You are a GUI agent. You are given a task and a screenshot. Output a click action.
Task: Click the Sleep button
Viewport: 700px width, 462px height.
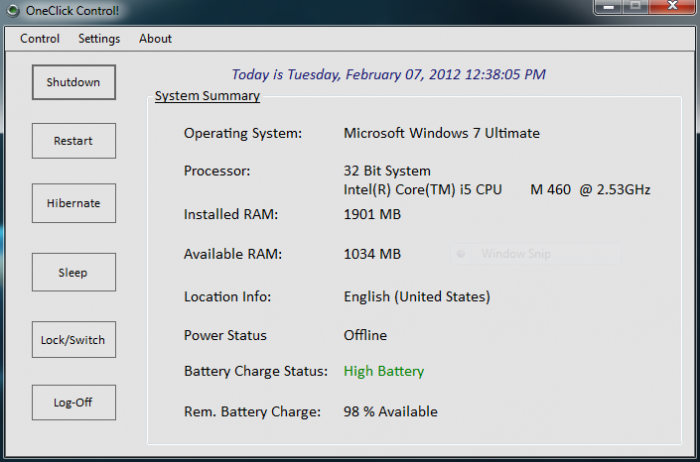(74, 272)
